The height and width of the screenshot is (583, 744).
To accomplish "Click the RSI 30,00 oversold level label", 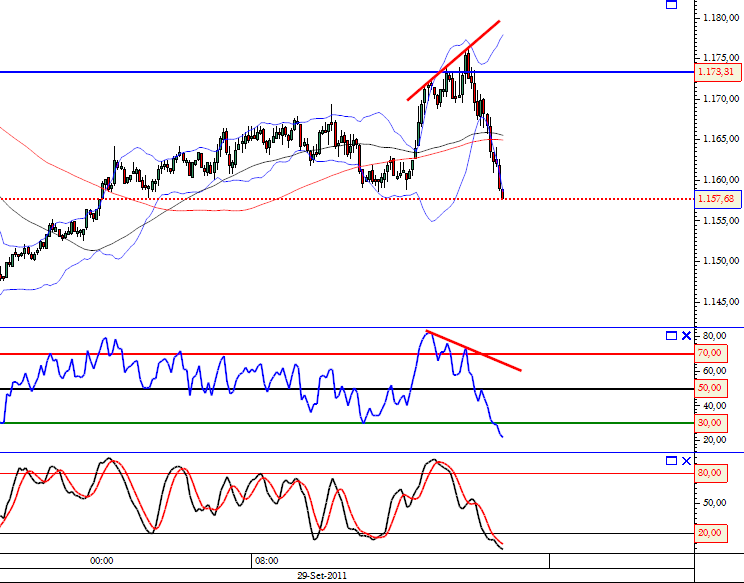I will (711, 423).
